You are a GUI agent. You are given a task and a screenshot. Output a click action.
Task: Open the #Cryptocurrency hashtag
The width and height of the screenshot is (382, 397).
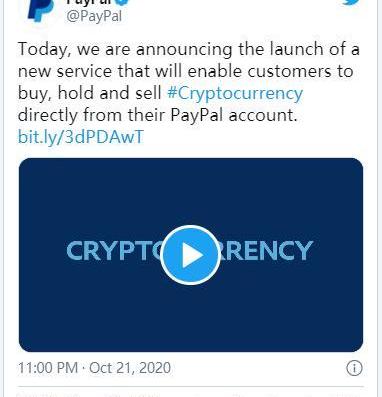235,93
